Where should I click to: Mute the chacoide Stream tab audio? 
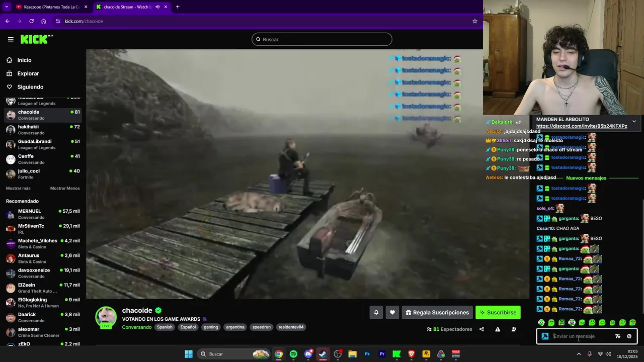point(157,7)
